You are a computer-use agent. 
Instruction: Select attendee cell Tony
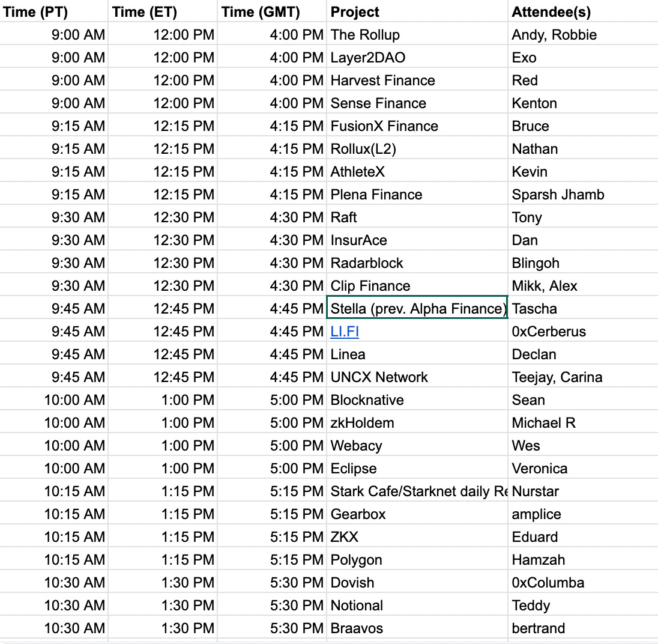[584, 217]
